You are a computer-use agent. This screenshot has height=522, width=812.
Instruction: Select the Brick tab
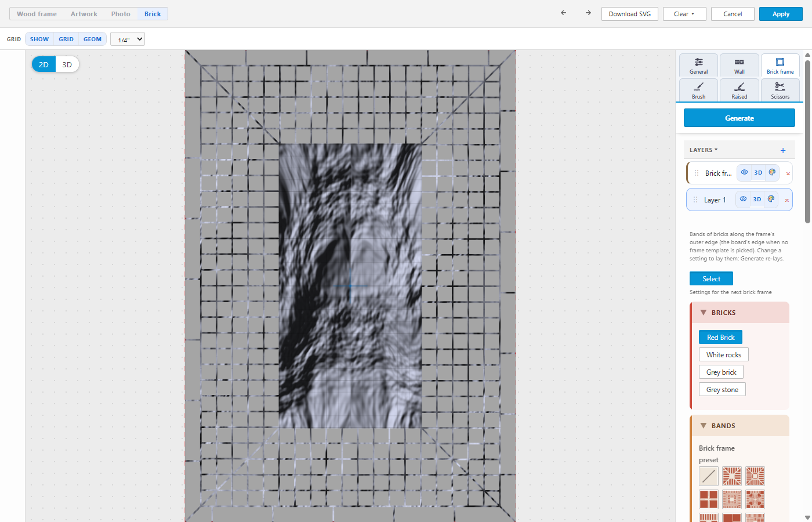(153, 14)
